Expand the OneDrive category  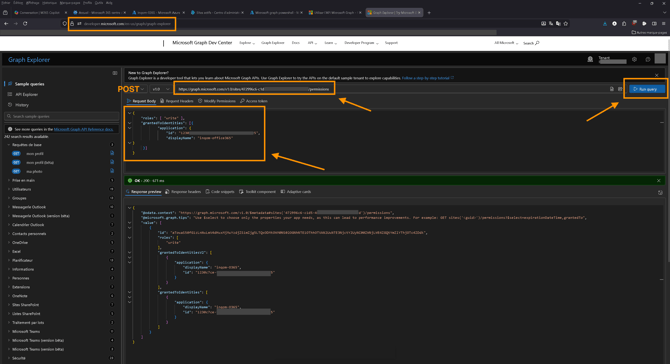(x=20, y=243)
